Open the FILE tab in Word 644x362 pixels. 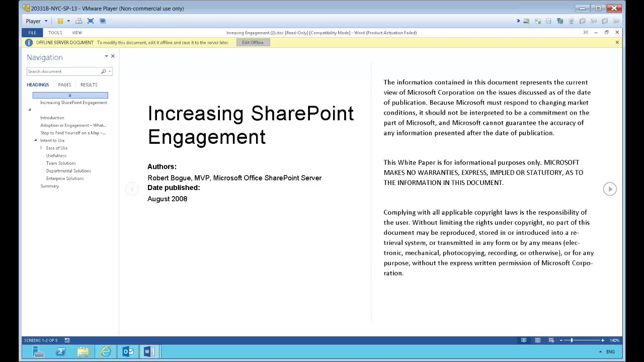click(32, 33)
